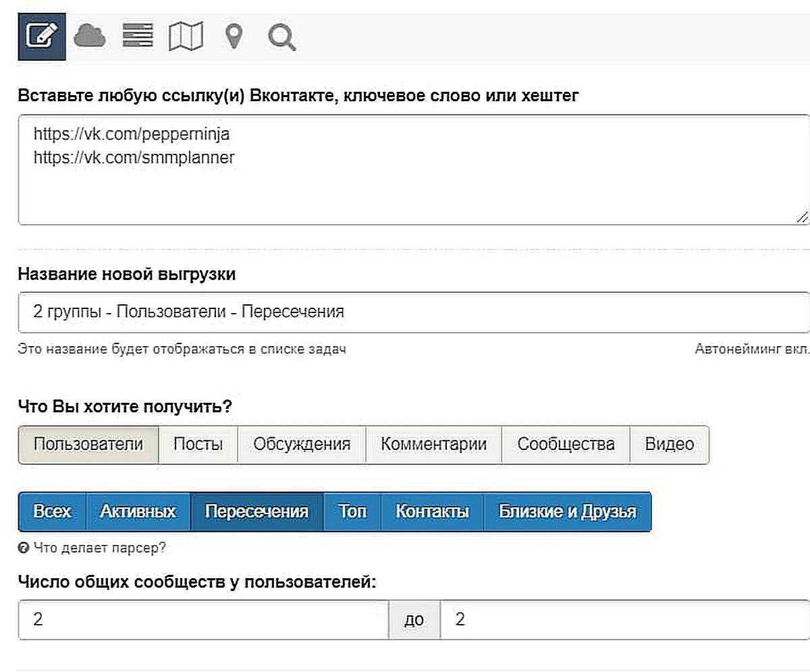Click the question mark help icon
Viewport: 810px width, 672px height.
coord(24,549)
